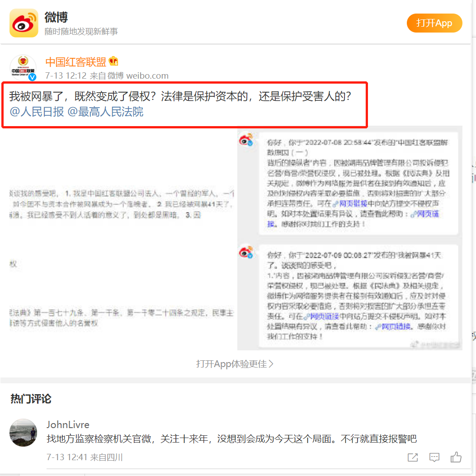Reply to JohnLivre's comment via bubble icon

coord(434,457)
